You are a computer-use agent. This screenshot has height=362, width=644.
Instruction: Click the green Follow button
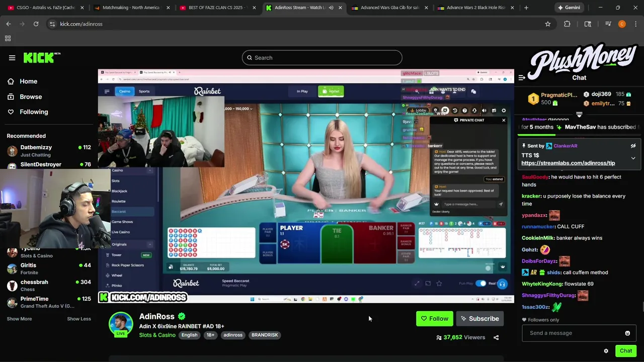point(434,319)
